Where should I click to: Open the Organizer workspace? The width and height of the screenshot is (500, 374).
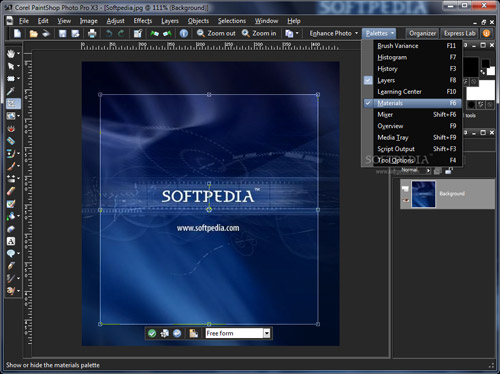[422, 33]
